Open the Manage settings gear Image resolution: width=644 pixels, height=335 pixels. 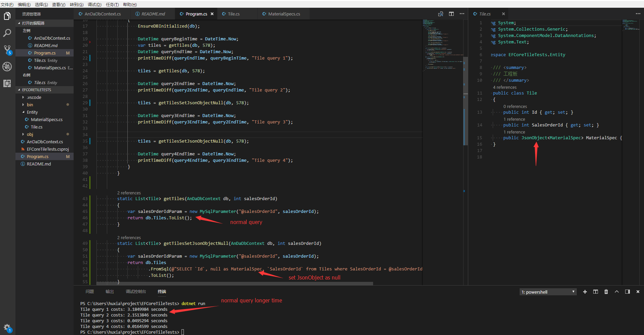point(7,327)
